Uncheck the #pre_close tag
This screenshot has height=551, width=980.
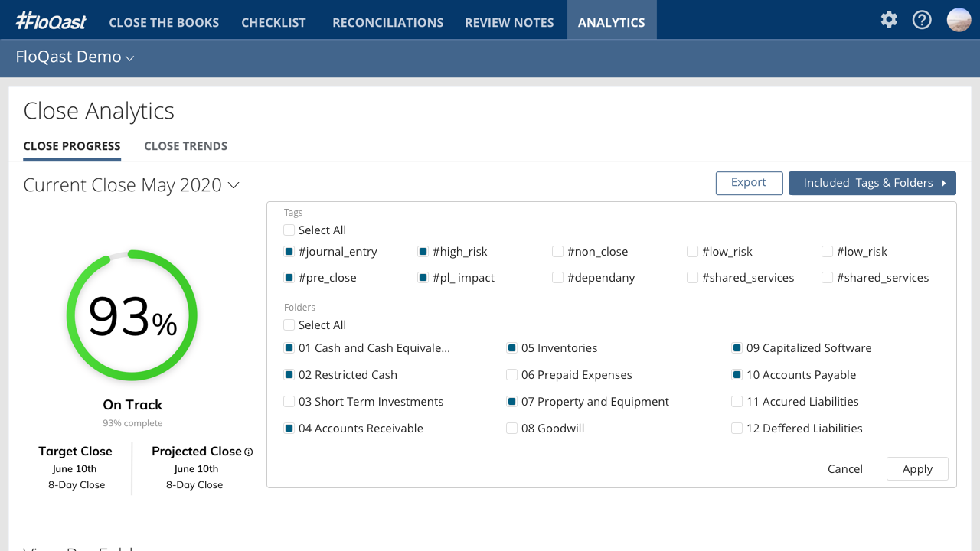289,277
